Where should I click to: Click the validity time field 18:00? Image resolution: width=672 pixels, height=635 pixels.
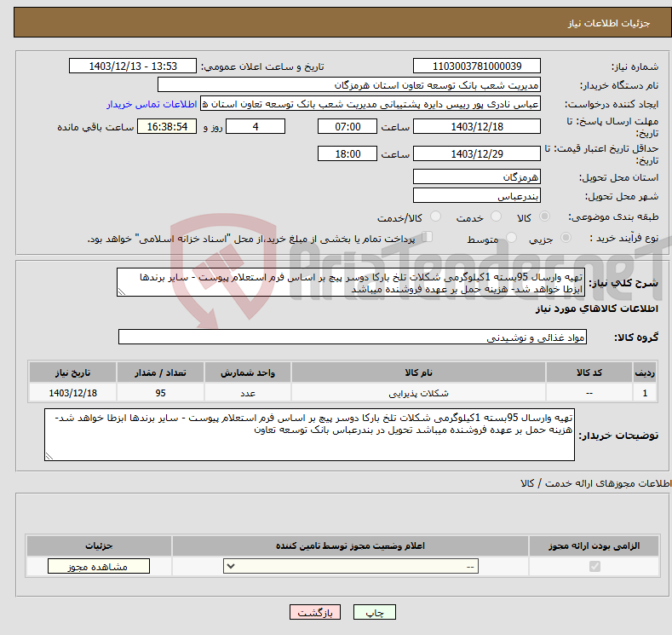[347, 153]
